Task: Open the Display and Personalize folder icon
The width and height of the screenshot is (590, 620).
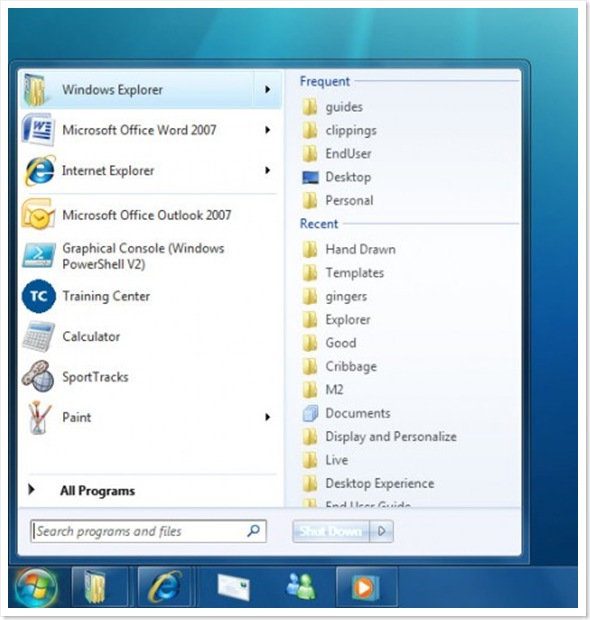Action: click(310, 437)
